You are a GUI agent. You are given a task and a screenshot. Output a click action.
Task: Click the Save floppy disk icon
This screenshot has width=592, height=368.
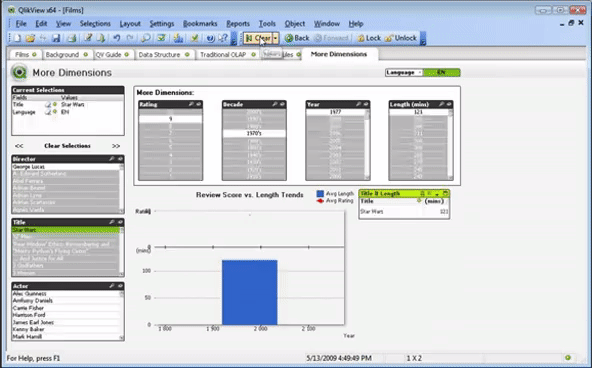(x=56, y=38)
